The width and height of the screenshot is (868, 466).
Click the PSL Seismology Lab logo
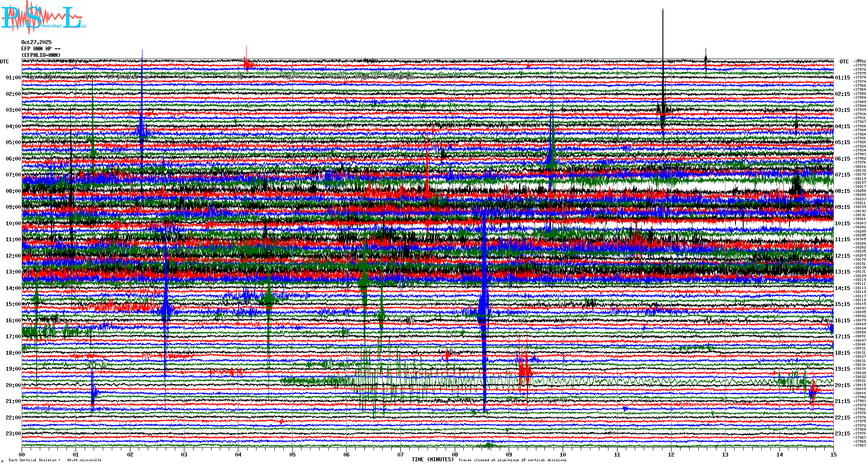(43, 17)
